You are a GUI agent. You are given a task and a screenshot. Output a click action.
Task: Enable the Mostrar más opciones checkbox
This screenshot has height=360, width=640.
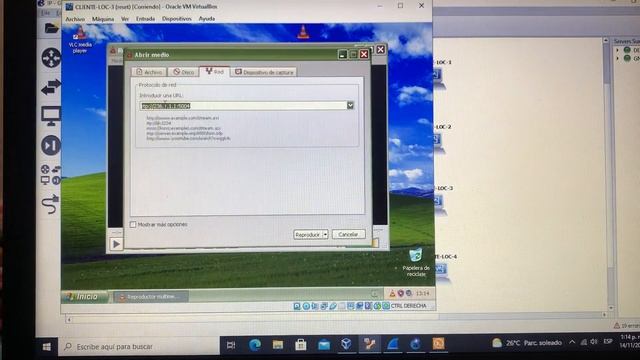(x=133, y=224)
